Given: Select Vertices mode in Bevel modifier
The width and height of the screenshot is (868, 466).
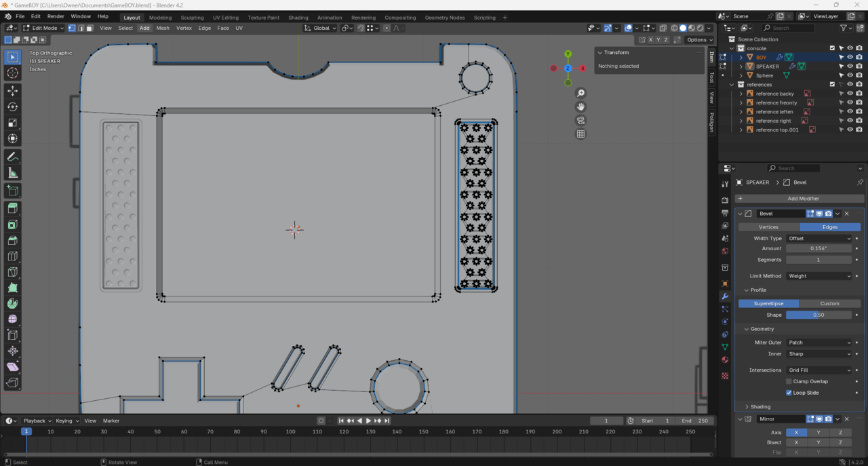Looking at the screenshot, I should 768,227.
